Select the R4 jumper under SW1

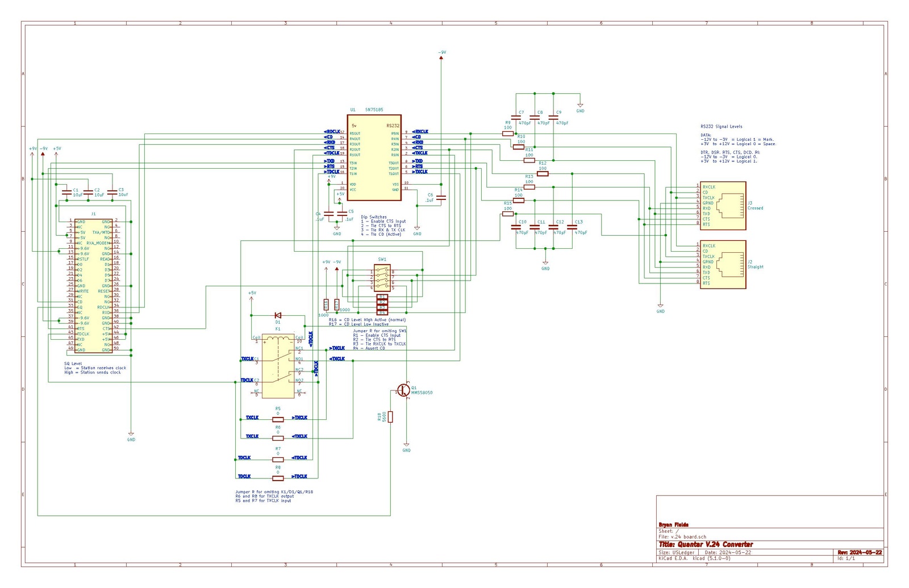(382, 312)
